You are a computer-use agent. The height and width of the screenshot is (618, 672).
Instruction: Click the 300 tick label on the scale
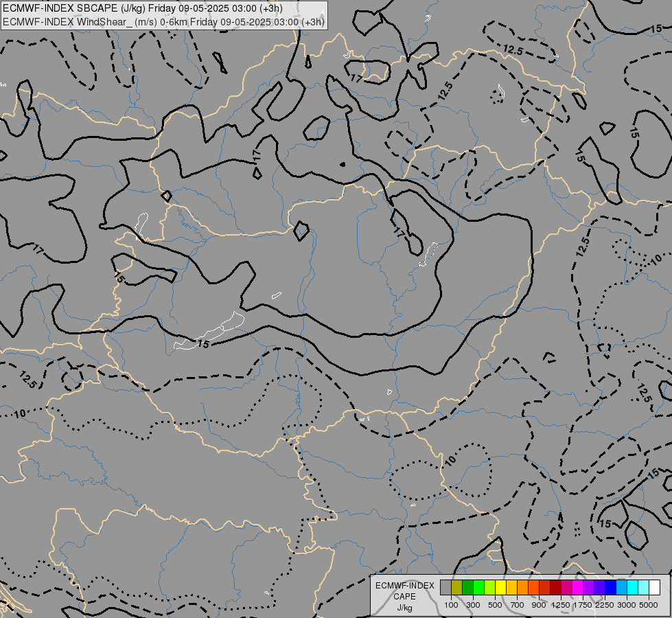473,605
